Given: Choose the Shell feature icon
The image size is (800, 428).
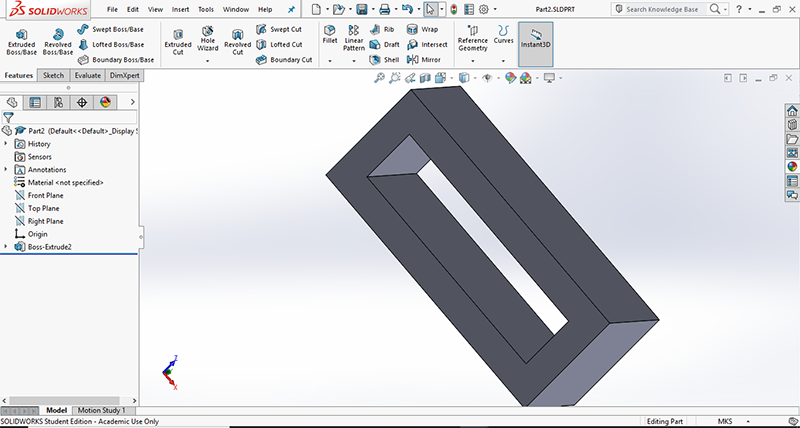Looking at the screenshot, I should click(x=384, y=60).
